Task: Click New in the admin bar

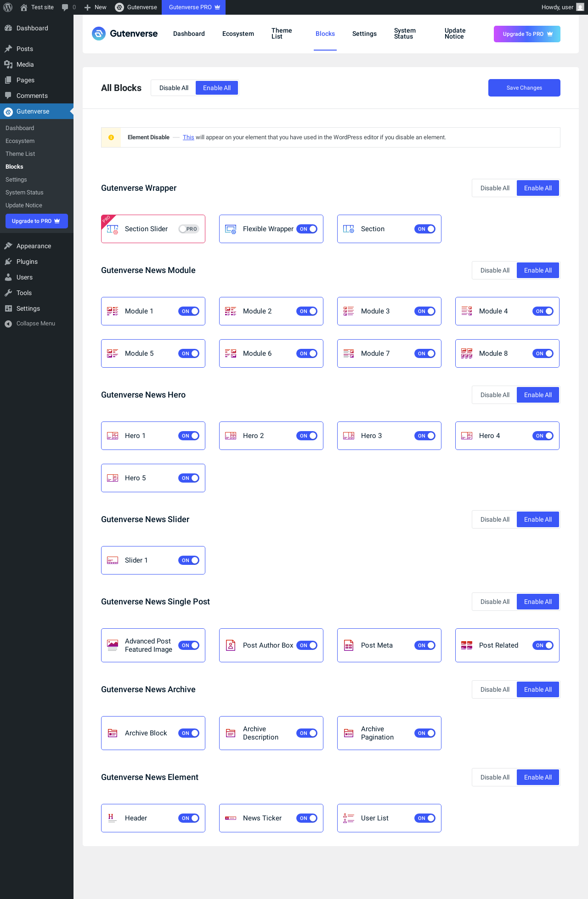Action: click(x=95, y=7)
